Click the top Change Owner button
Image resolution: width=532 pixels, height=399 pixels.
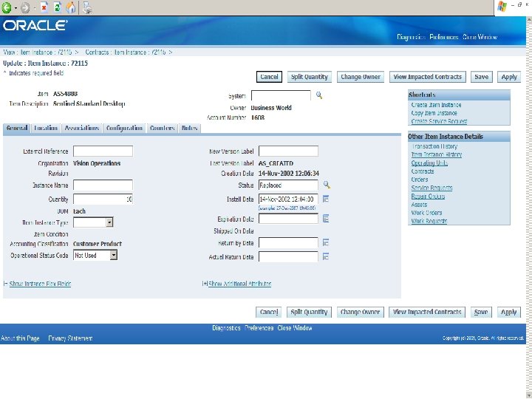(361, 77)
